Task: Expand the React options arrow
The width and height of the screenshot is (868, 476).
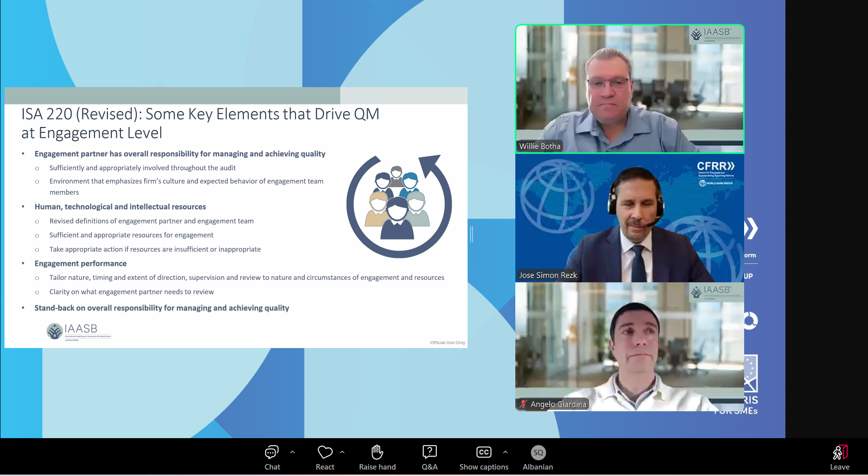Action: [342, 452]
